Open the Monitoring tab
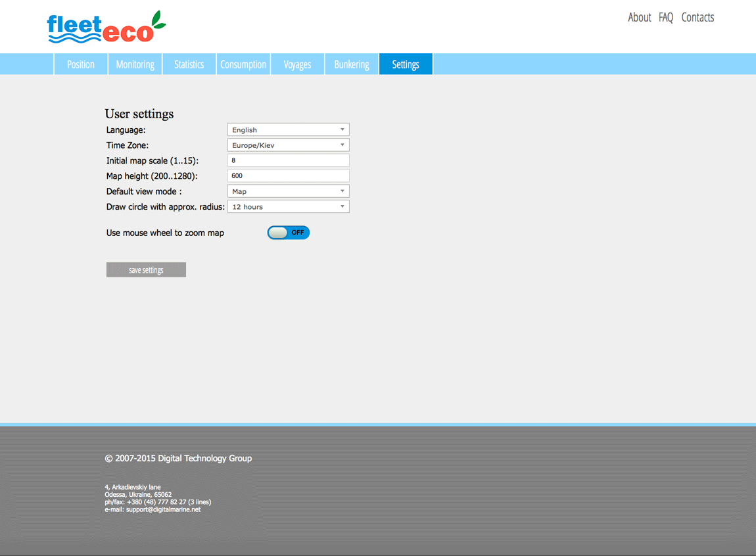This screenshot has width=756, height=556. 135,64
